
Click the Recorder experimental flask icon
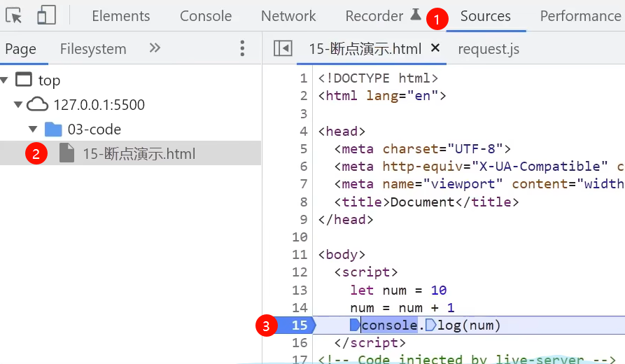point(416,15)
